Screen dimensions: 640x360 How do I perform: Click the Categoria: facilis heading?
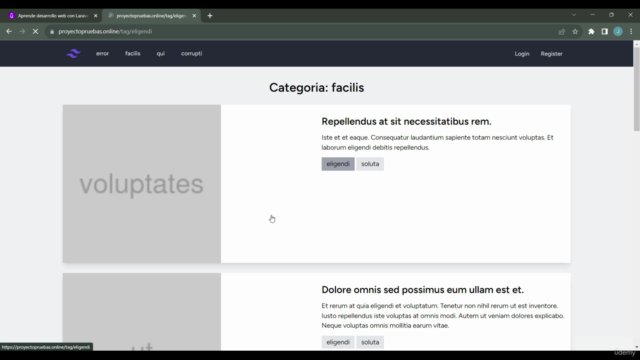tap(316, 87)
